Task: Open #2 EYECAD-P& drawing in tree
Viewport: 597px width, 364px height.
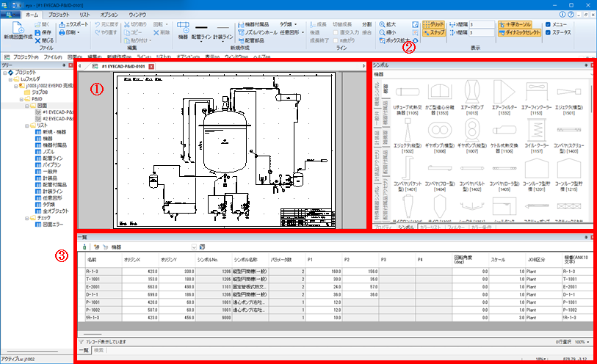Action: pos(54,119)
